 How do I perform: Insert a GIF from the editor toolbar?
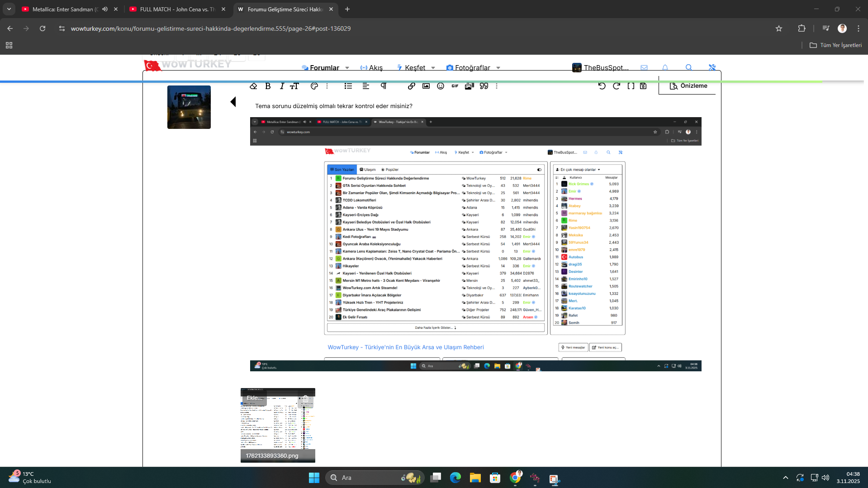[x=455, y=86]
